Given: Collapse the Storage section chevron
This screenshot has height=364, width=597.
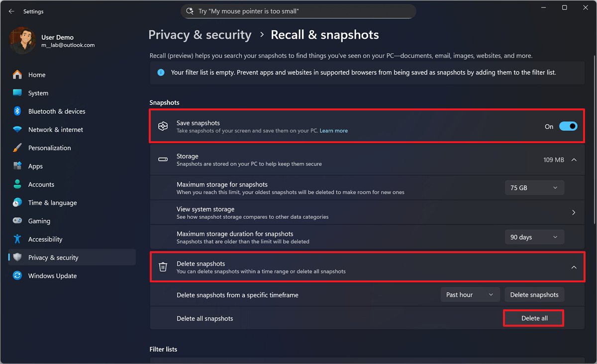Looking at the screenshot, I should pos(573,160).
